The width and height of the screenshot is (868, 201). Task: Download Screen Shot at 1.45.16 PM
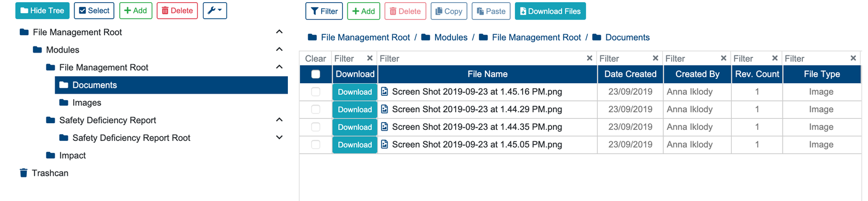(355, 92)
